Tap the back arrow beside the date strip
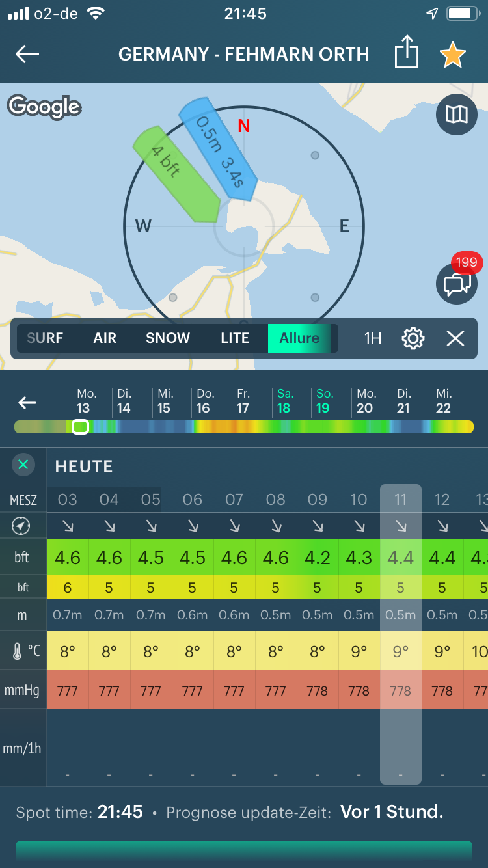Image resolution: width=488 pixels, height=868 pixels. pyautogui.click(x=27, y=403)
